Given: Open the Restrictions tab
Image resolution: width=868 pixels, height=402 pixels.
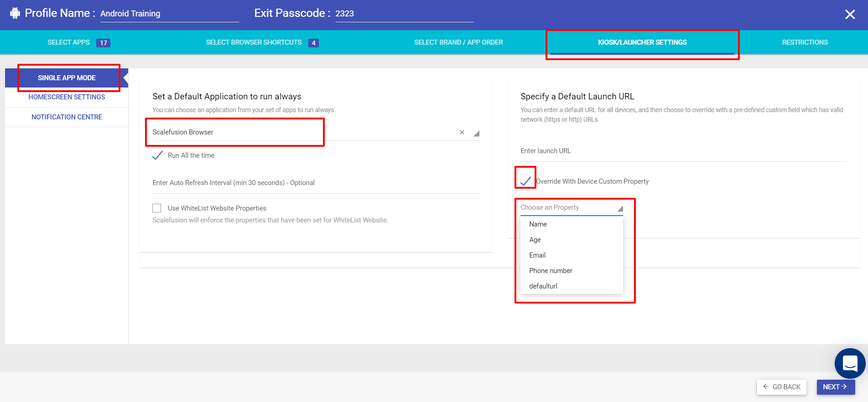Looking at the screenshot, I should (805, 42).
